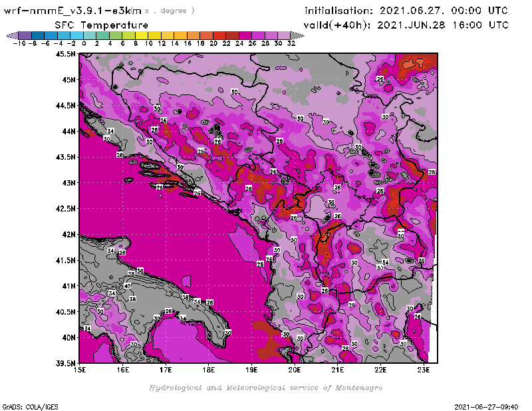
Task: Click the '15E' longitude axis label
Action: coord(80,370)
